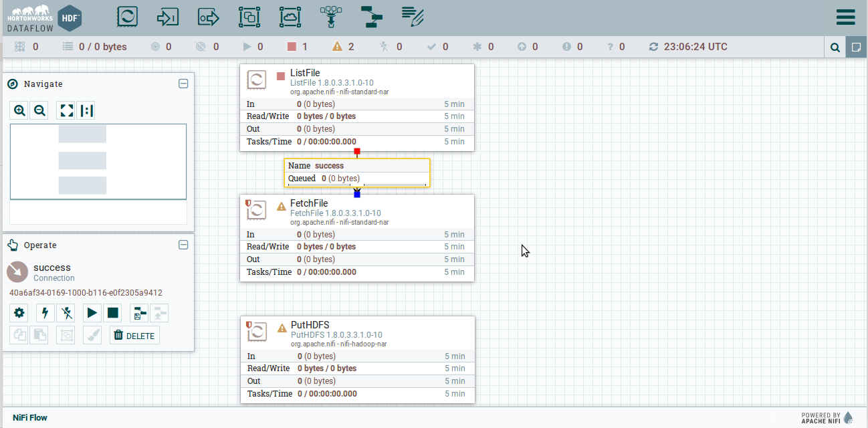Click the ListFile processor icon

[257, 80]
